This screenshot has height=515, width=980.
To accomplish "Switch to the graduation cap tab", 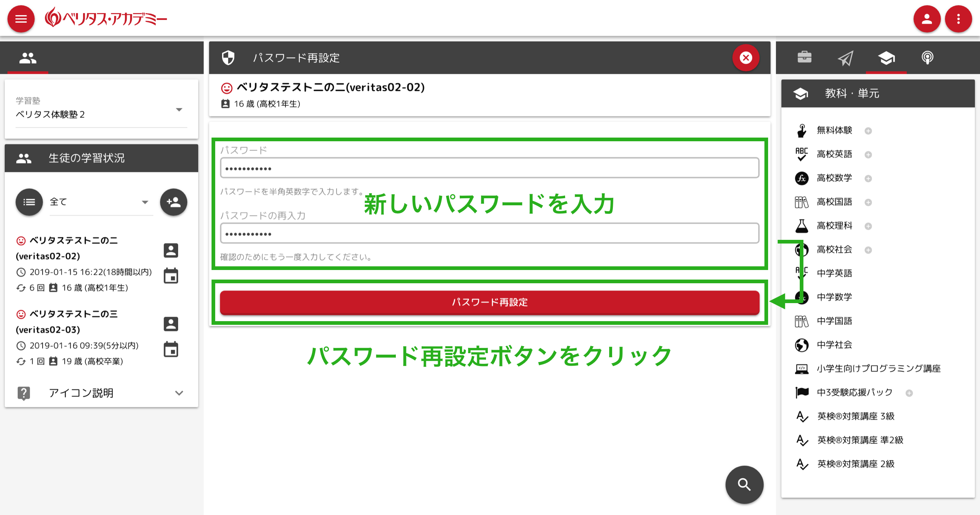I will point(886,58).
